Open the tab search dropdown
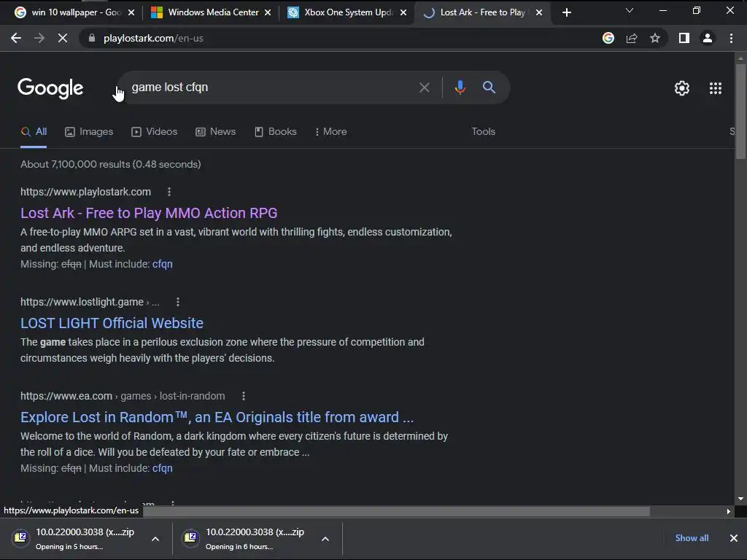 630,10
